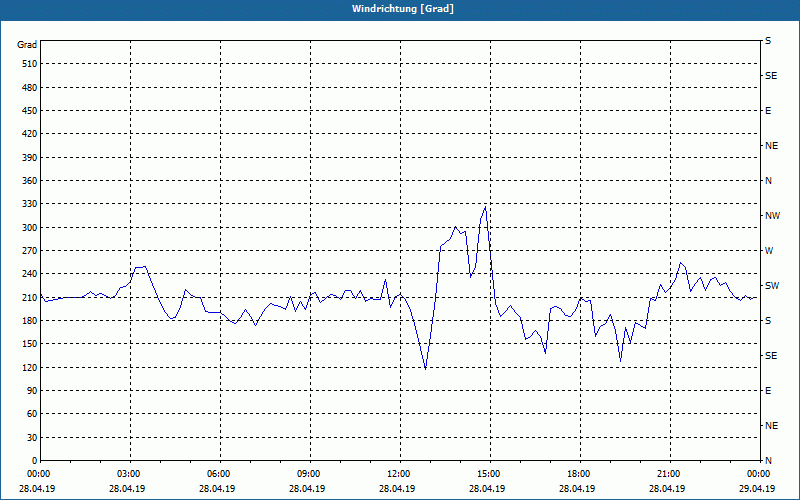Select the 330 y-axis value
The image size is (800, 500).
coord(30,204)
